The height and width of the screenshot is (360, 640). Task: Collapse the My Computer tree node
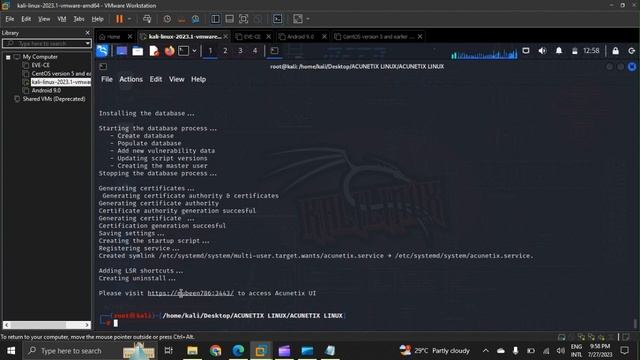click(x=8, y=57)
